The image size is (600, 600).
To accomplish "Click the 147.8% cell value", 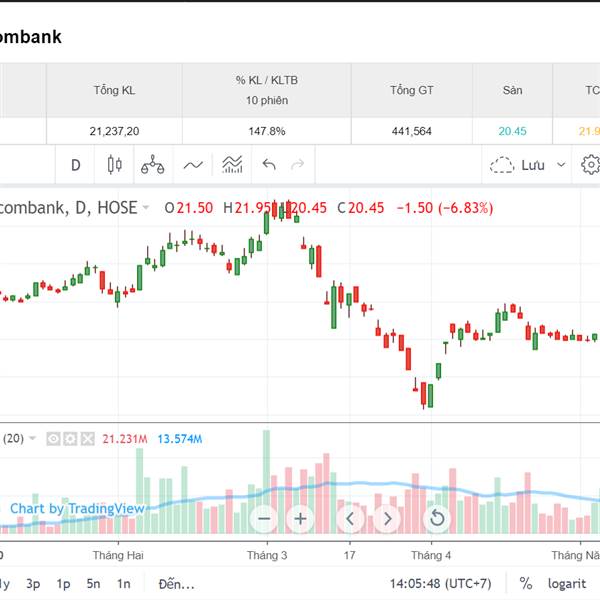I will click(267, 131).
